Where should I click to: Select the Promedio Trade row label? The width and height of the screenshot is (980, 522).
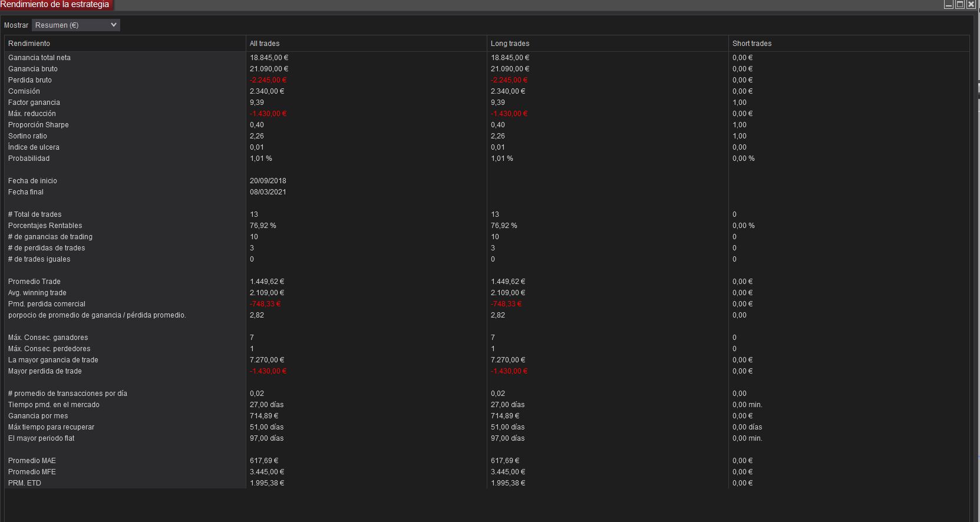point(34,282)
